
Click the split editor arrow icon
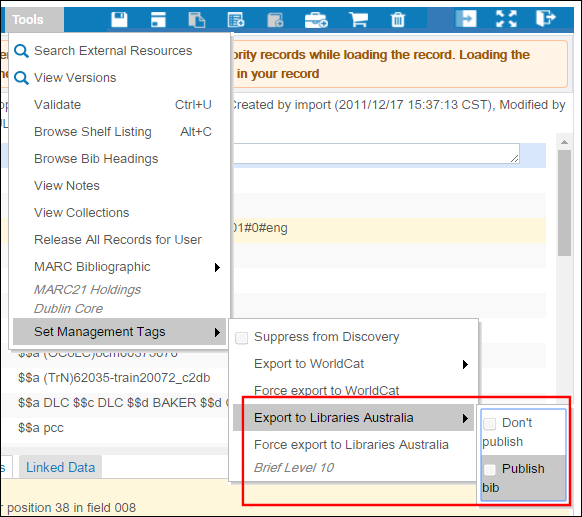[466, 19]
